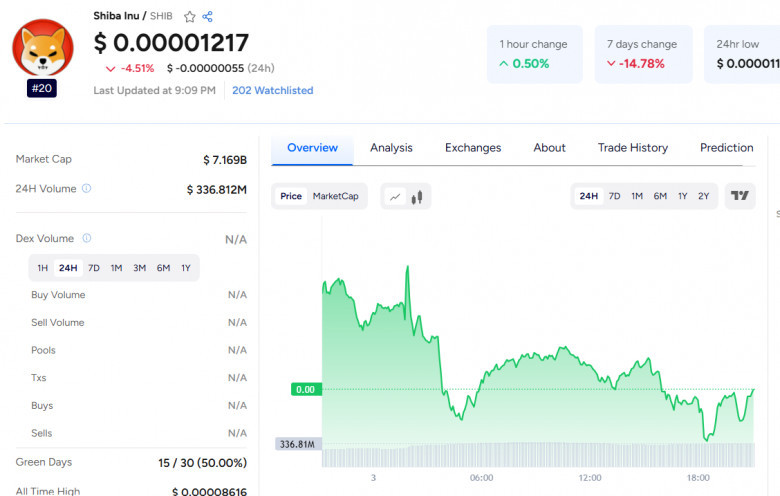The width and height of the screenshot is (780, 496).
Task: Open the Exchanges tab
Action: [x=473, y=148]
